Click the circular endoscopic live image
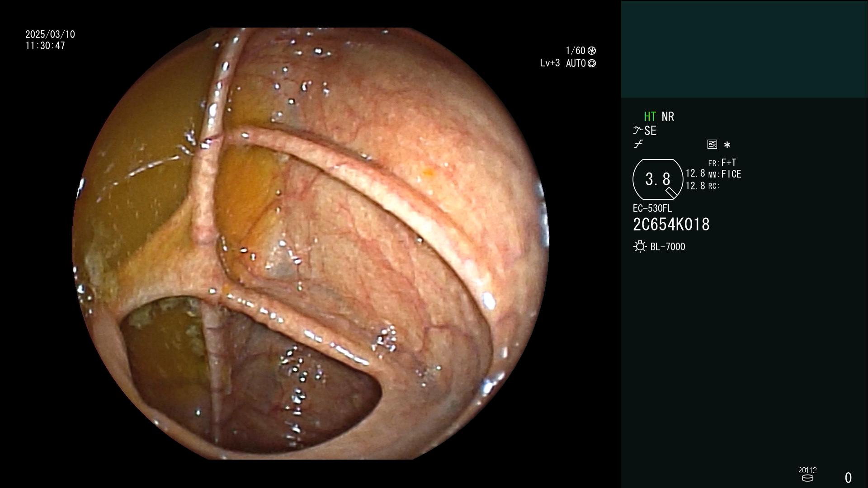The width and height of the screenshot is (868, 488). [311, 244]
